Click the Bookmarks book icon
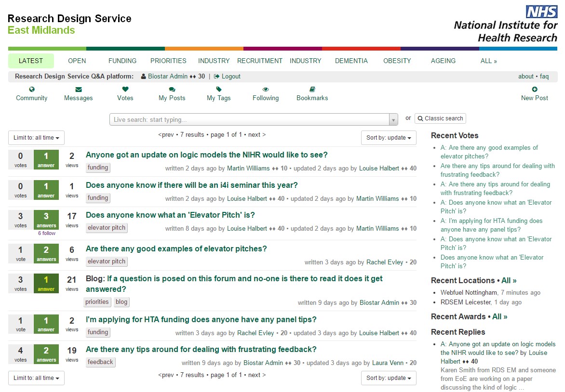Viewport: 565px width, 392px height. click(x=312, y=90)
